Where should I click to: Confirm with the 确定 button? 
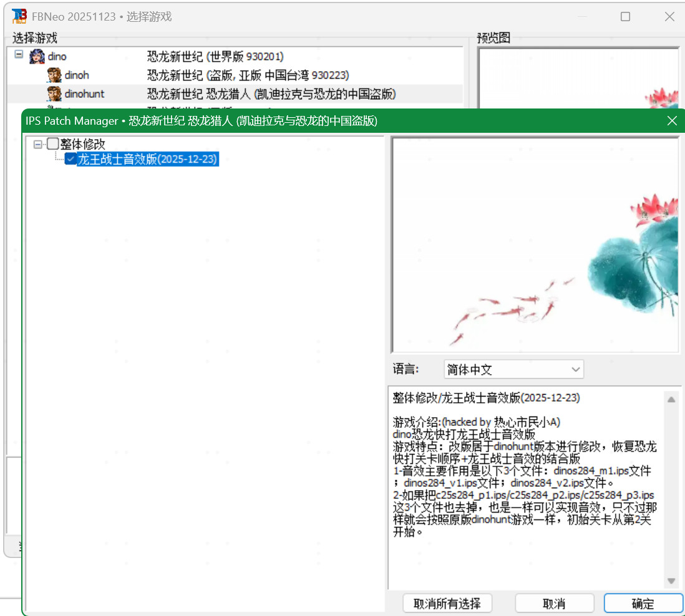[x=643, y=604]
